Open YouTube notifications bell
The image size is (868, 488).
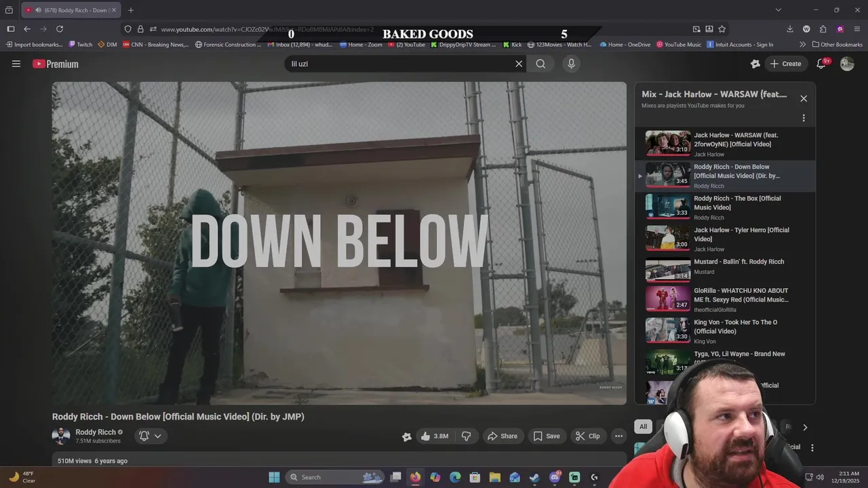(821, 64)
